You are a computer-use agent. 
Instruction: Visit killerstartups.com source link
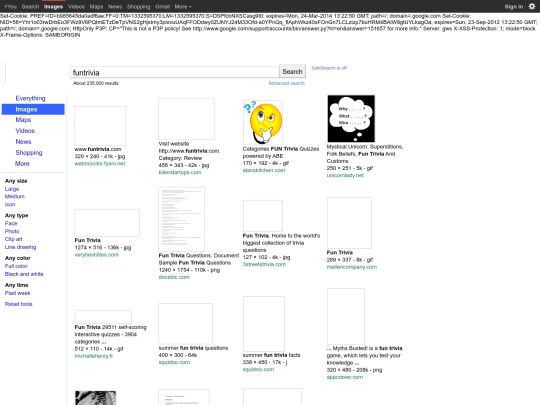pos(180,172)
